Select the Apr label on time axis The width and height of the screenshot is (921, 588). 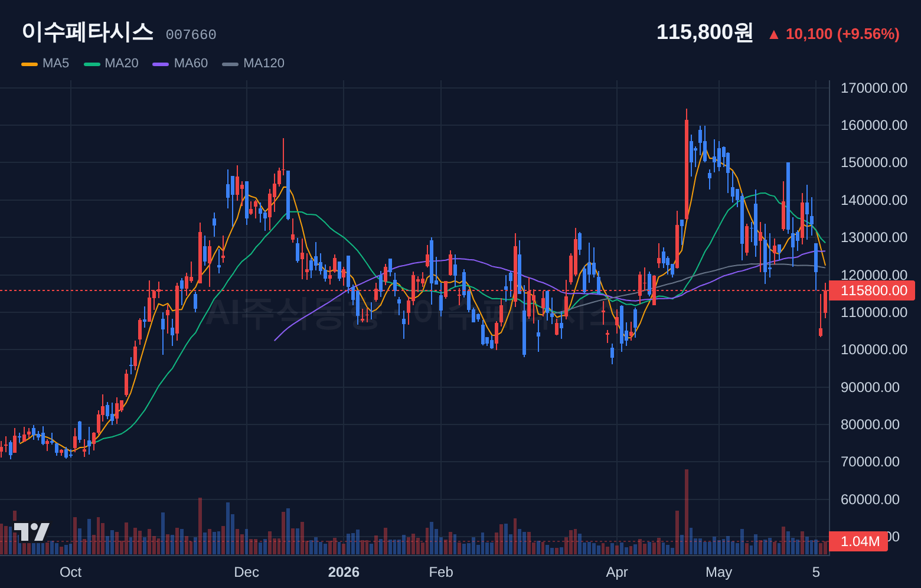(617, 572)
